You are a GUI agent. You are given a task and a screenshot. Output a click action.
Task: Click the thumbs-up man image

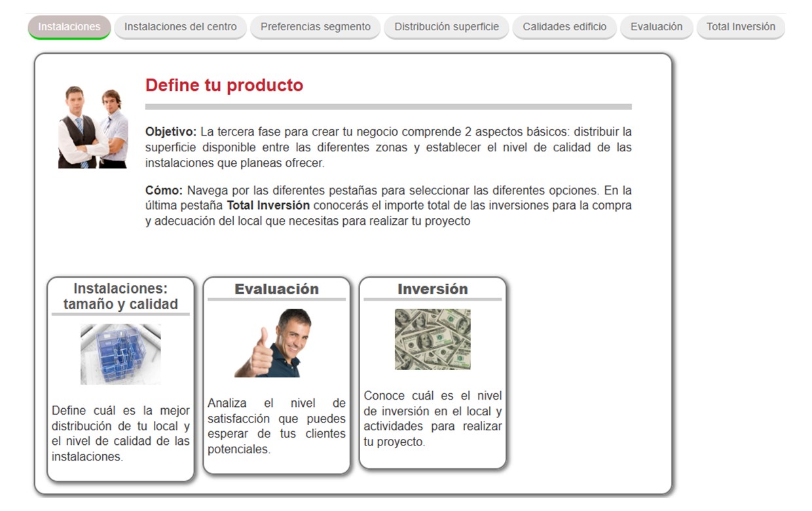(273, 343)
